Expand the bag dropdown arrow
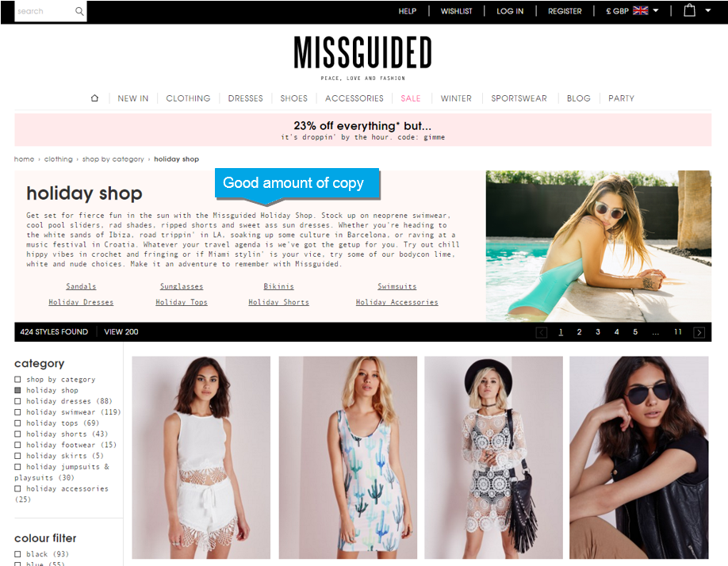The width and height of the screenshot is (728, 566). point(707,10)
